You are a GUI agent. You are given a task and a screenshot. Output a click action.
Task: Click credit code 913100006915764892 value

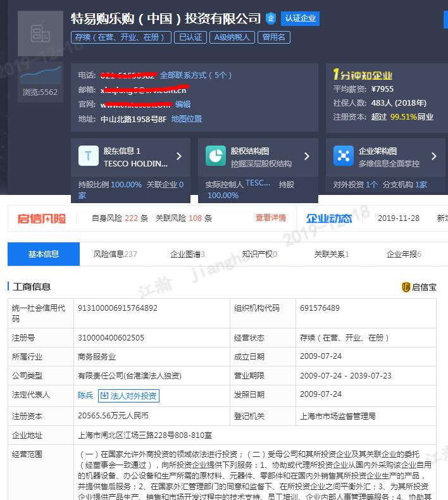click(118, 308)
